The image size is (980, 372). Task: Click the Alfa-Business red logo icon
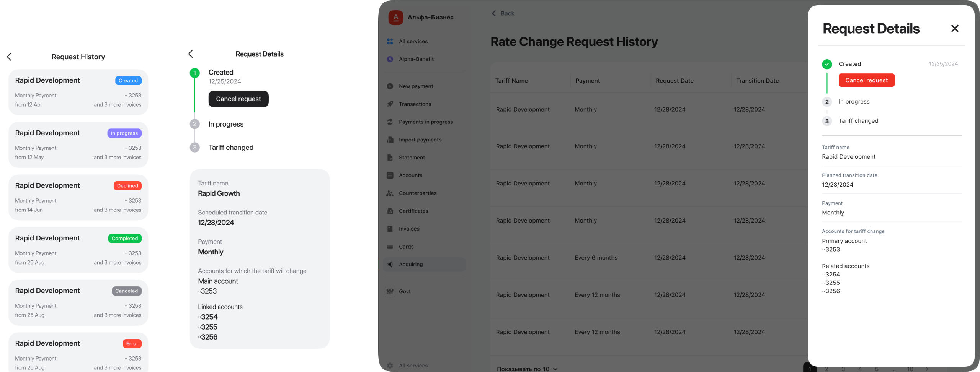[395, 17]
